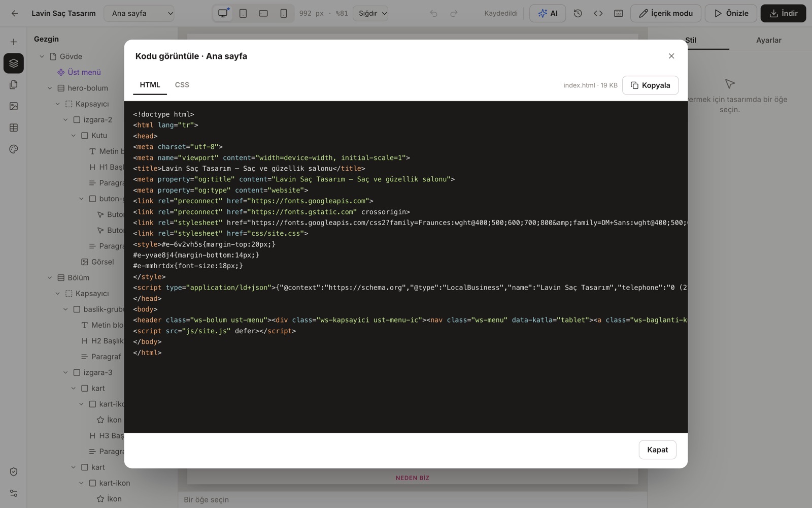
Task: Click the add element plus icon
Action: [x=14, y=42]
